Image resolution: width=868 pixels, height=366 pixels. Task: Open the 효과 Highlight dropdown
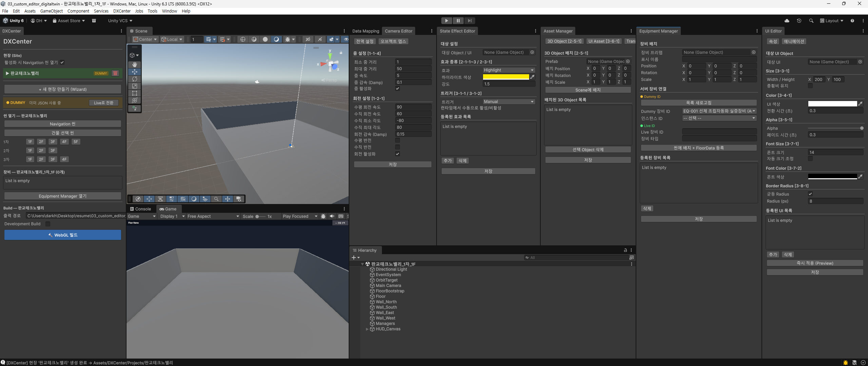pyautogui.click(x=508, y=70)
